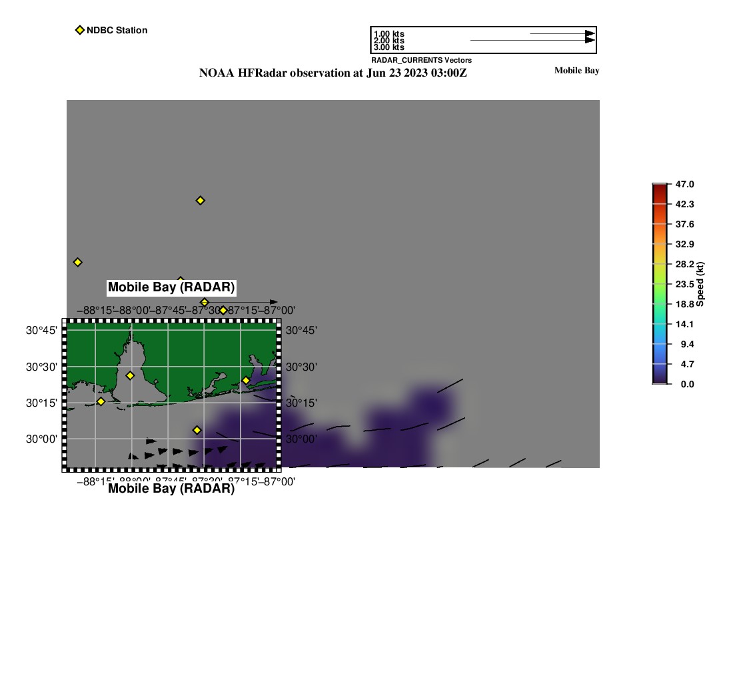Click the NOAA HFRadar observation title text

pos(333,73)
